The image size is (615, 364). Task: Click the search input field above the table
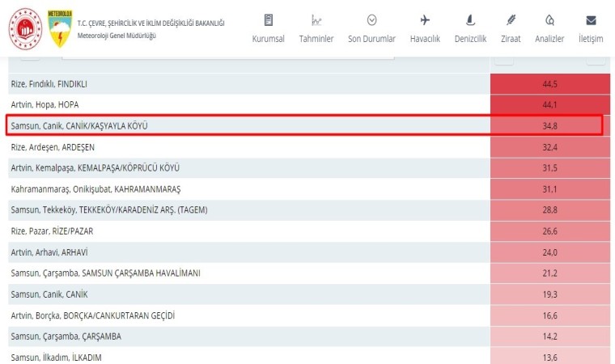227,54
